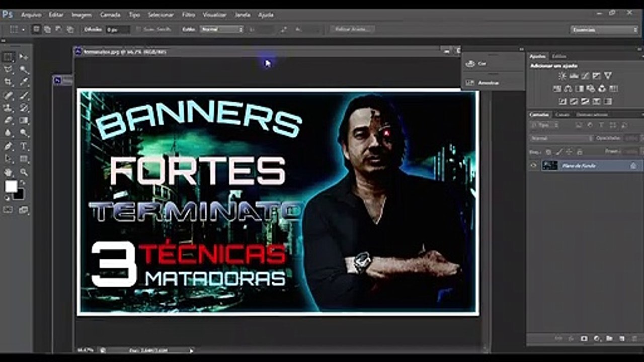Screen dimensions: 644x362
Task: Choose Add to selection mode
Action: pyautogui.click(x=47, y=30)
